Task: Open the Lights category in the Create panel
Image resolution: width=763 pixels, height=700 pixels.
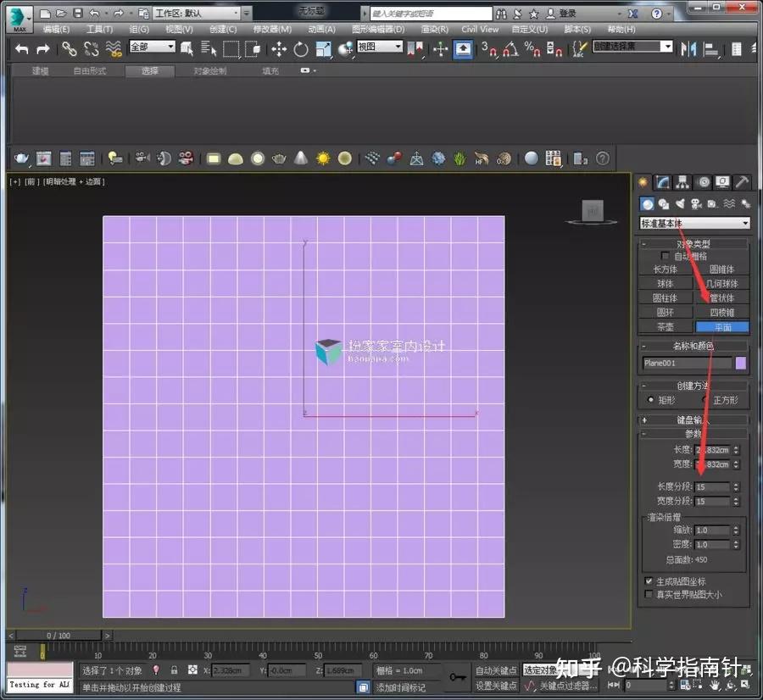Action: (x=678, y=202)
